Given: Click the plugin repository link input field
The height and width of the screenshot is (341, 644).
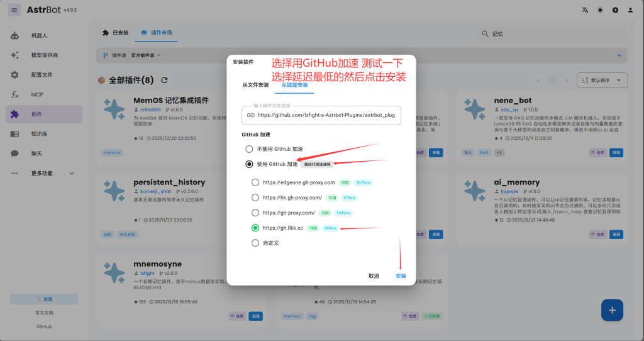Looking at the screenshot, I should point(326,115).
